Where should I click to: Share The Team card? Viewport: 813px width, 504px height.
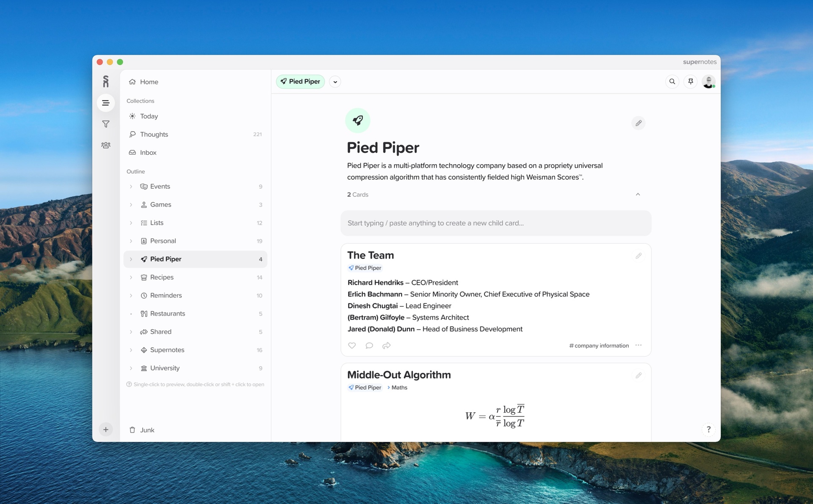click(x=386, y=345)
